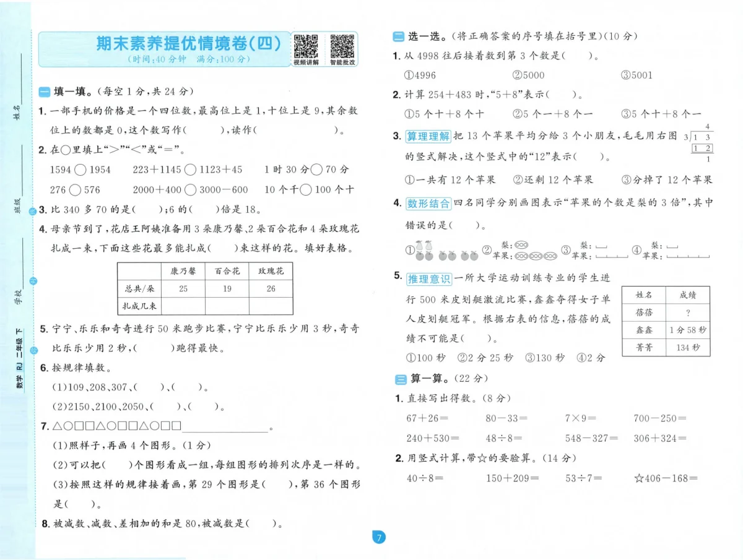Click the problem 548-327=
743x560 pixels.
(592, 438)
